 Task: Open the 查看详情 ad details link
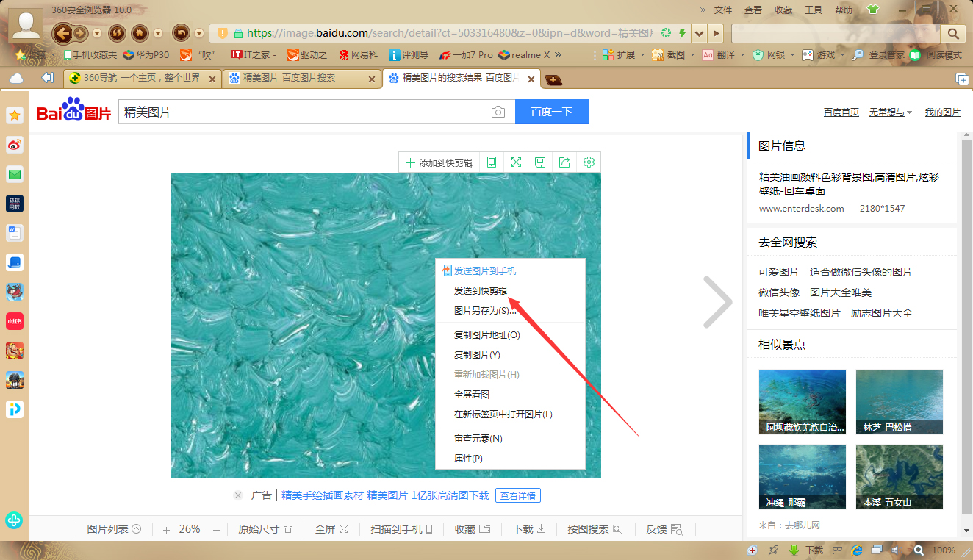click(517, 495)
